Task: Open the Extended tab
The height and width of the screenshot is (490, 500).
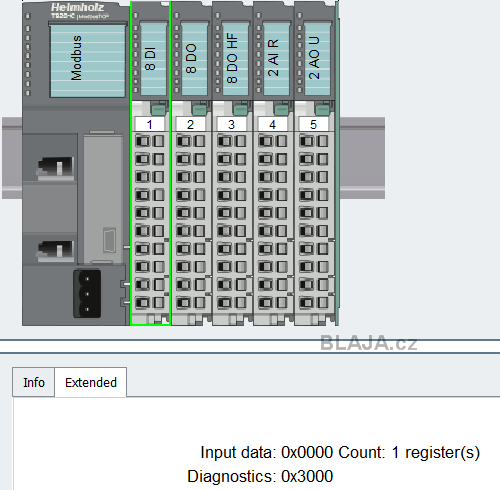Action: click(x=91, y=382)
